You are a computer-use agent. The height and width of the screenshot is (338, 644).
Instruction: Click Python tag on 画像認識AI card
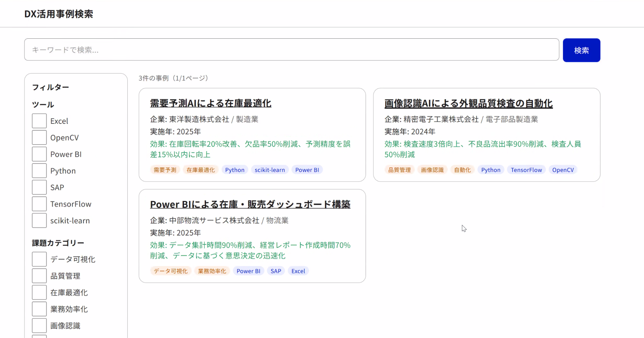click(x=491, y=170)
